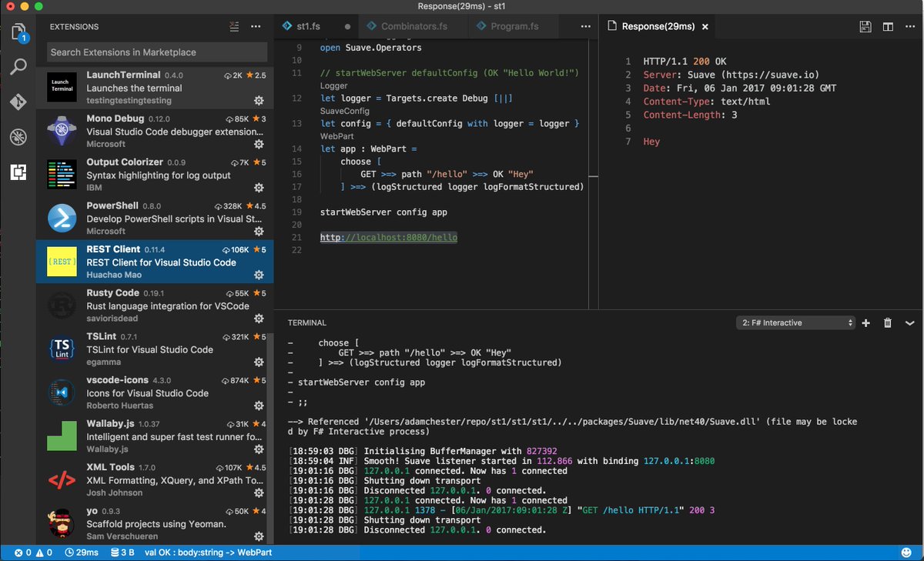Open manage gear for PowerShell extension
The image size is (924, 561).
click(259, 231)
